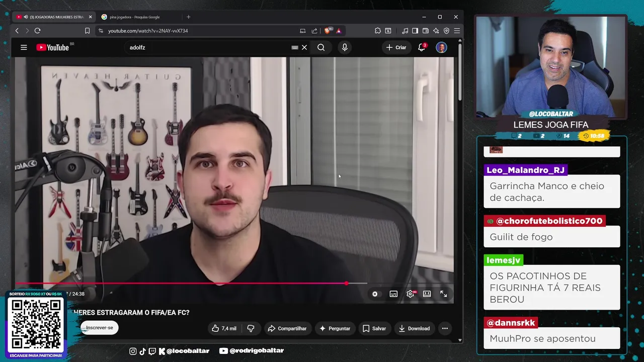Open YouTube notifications bell
Viewport: 644px width, 362px height.
pyautogui.click(x=422, y=47)
